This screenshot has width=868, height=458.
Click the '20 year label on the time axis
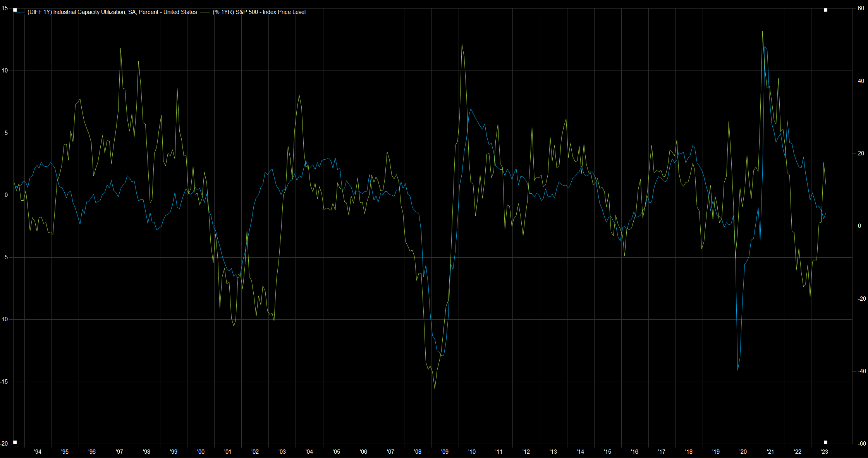coord(743,451)
